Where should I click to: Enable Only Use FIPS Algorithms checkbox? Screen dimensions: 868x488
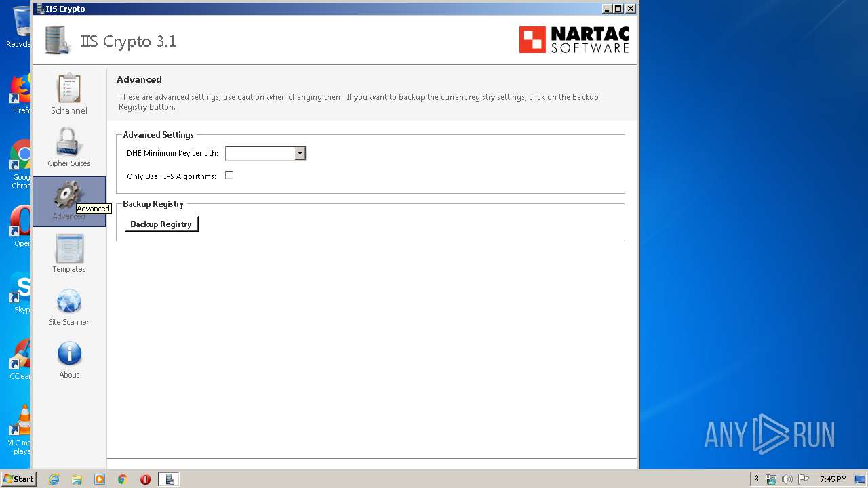[229, 175]
